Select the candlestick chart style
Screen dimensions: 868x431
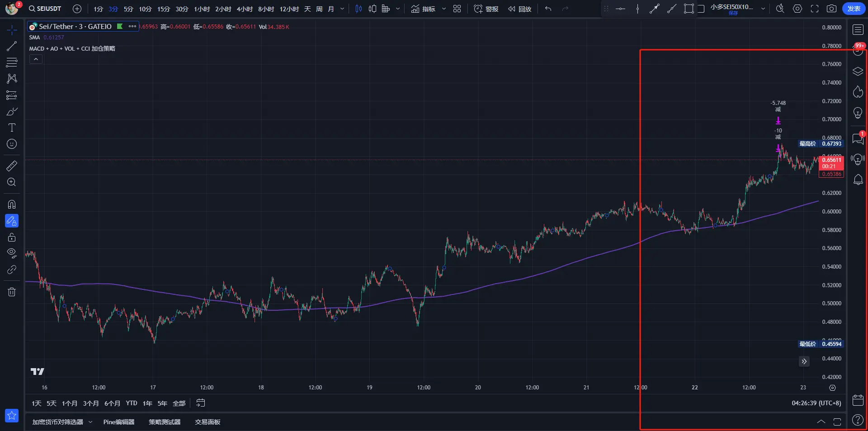pos(359,9)
